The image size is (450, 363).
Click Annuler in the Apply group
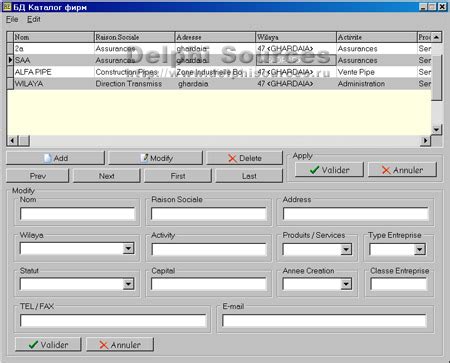(x=402, y=170)
